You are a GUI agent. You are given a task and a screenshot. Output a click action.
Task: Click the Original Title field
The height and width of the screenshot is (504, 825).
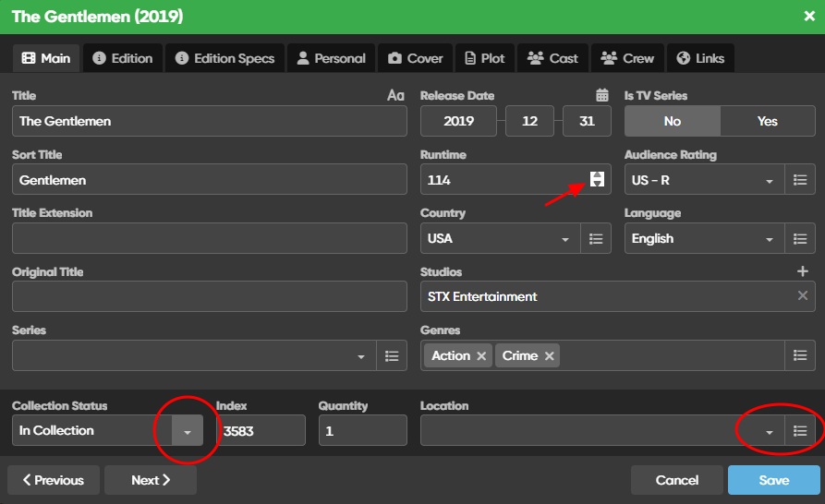(210, 296)
